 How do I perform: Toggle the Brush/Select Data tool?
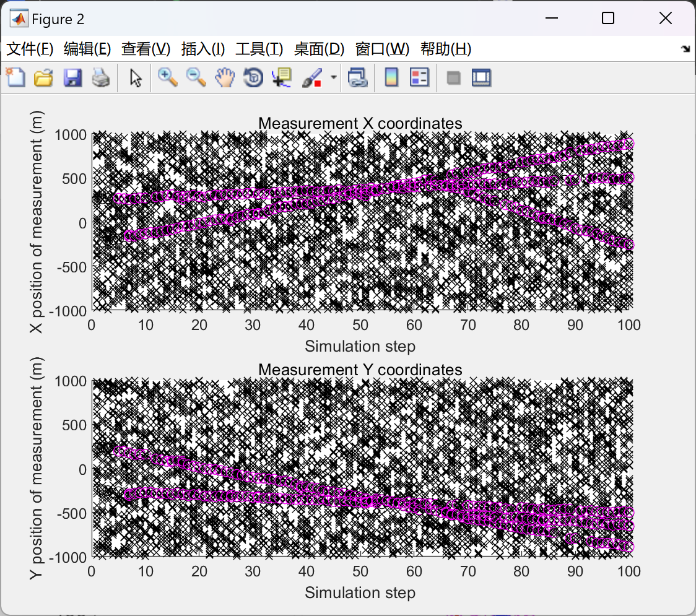click(x=312, y=77)
